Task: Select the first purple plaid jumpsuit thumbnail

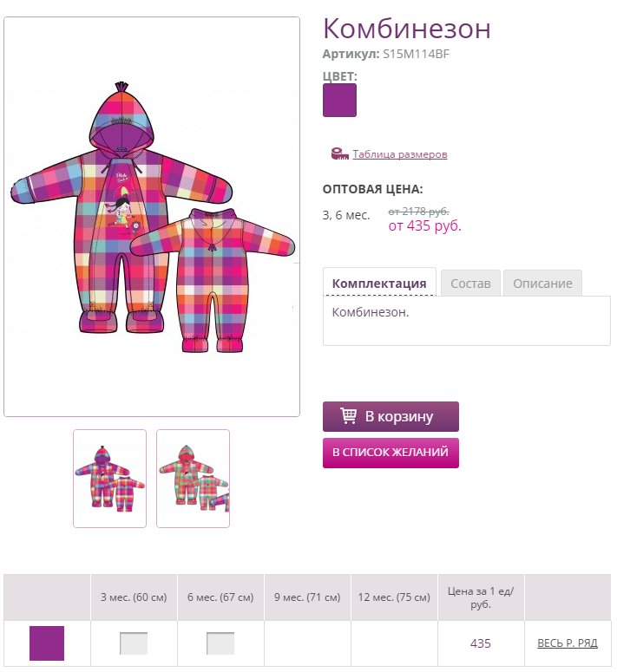Action: pos(109,479)
